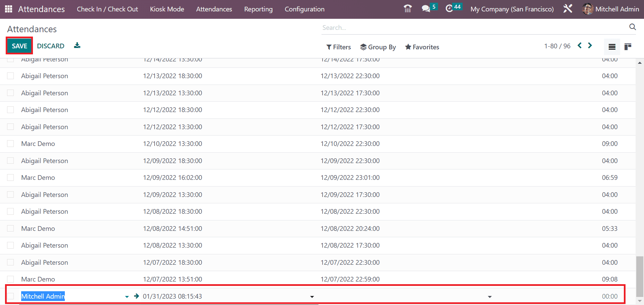This screenshot has height=305, width=644.
Task: Click the search magnifier icon
Action: (632, 27)
